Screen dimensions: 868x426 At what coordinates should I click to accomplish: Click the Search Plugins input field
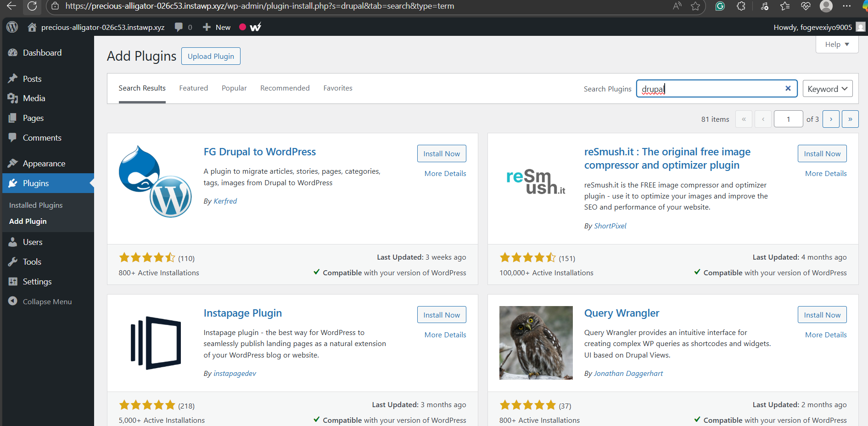click(x=717, y=89)
